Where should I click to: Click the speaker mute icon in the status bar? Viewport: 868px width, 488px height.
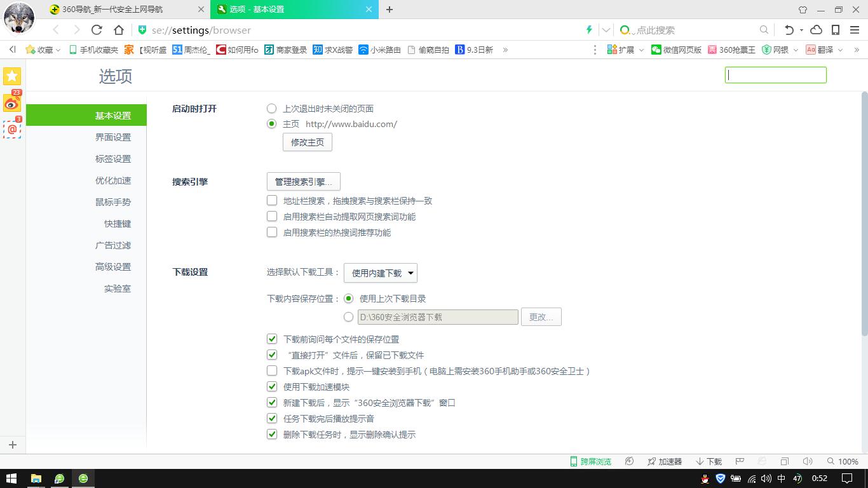click(x=808, y=461)
